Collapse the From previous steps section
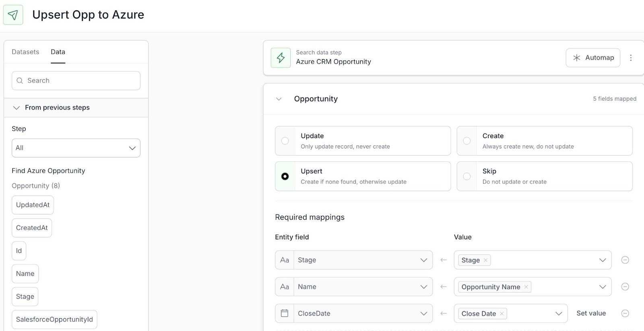This screenshot has width=644, height=331. [x=17, y=108]
